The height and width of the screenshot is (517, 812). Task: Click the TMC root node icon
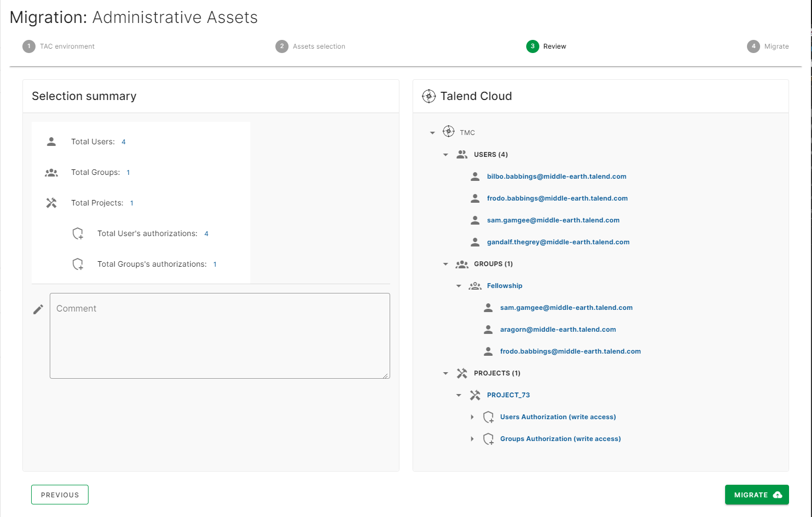point(449,132)
